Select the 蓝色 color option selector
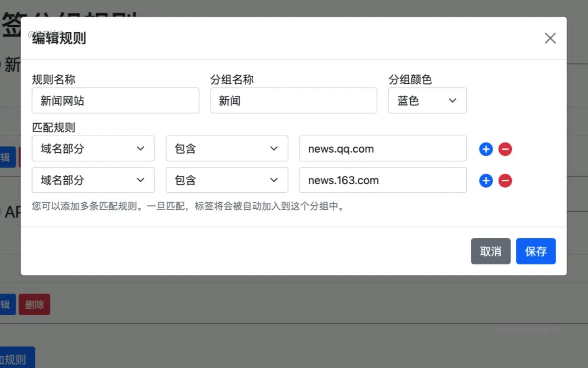This screenshot has width=588, height=368. pos(427,100)
